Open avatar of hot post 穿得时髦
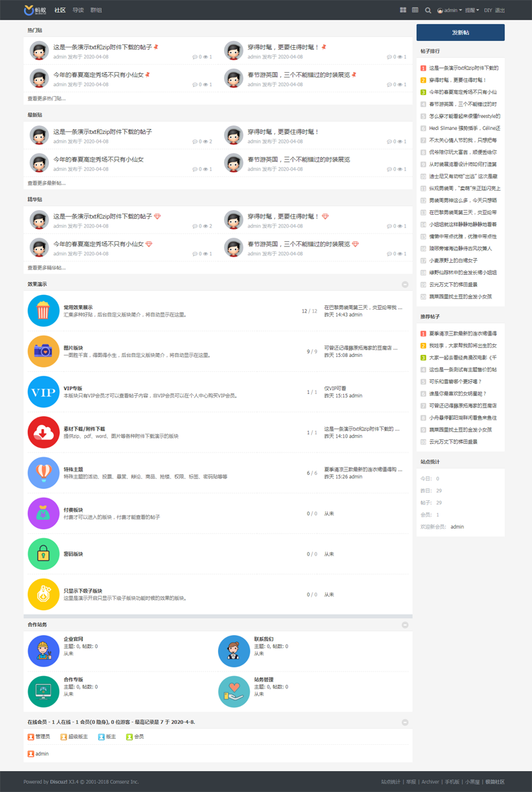 coord(234,51)
